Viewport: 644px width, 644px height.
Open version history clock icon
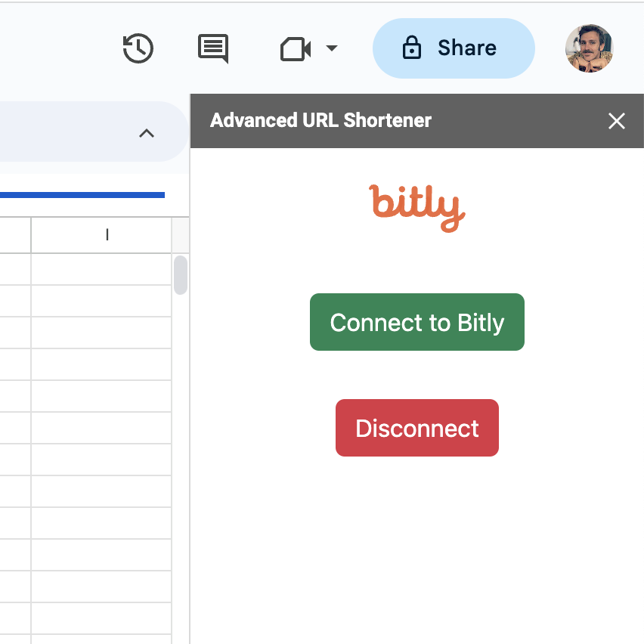(x=138, y=49)
